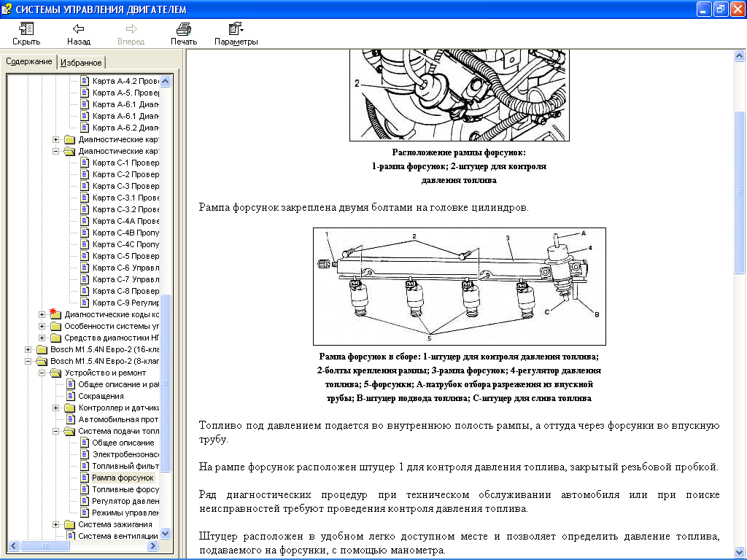Open page icon of Карта A-4.2

(x=85, y=81)
